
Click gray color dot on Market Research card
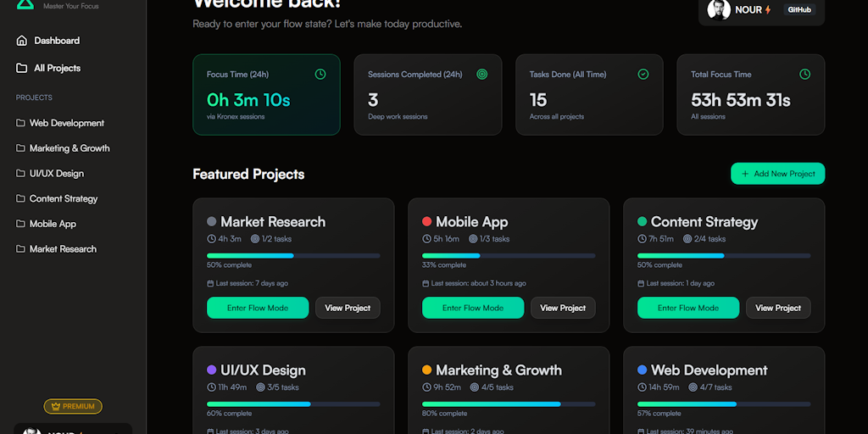(x=211, y=221)
